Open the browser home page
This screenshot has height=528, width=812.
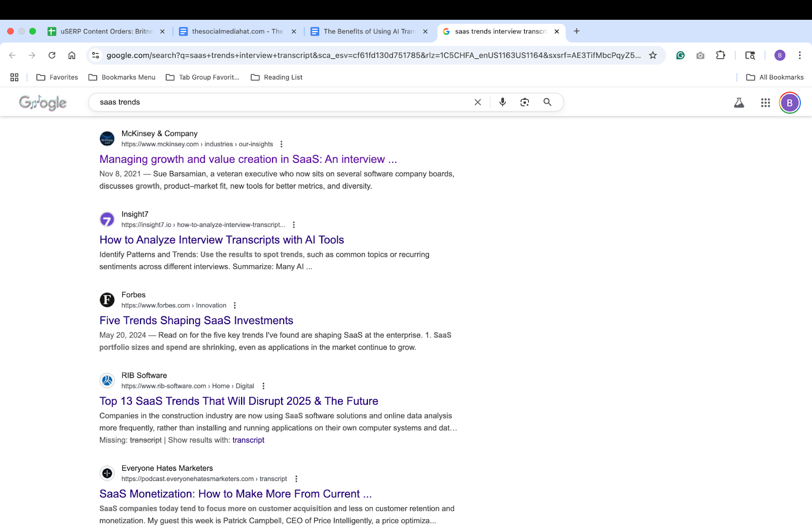72,55
